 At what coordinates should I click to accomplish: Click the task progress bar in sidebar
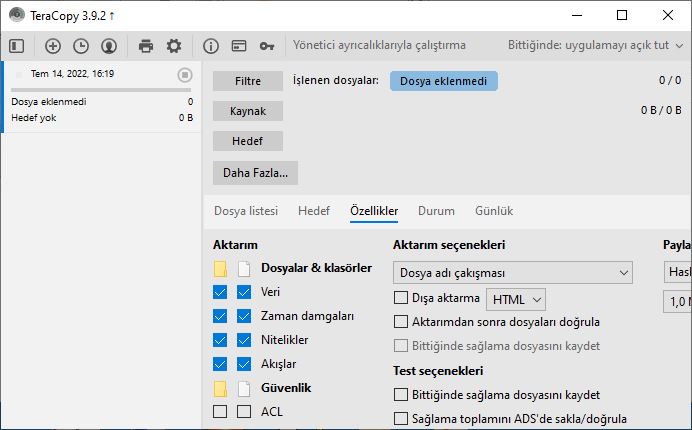point(101,90)
